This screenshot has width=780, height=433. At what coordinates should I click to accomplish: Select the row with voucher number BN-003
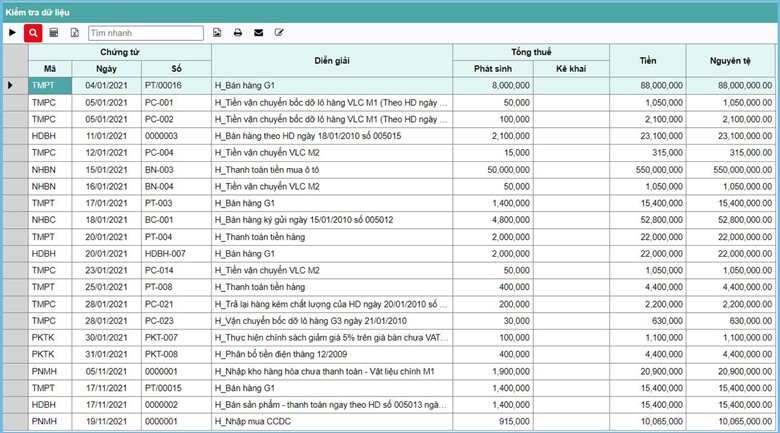click(175, 170)
